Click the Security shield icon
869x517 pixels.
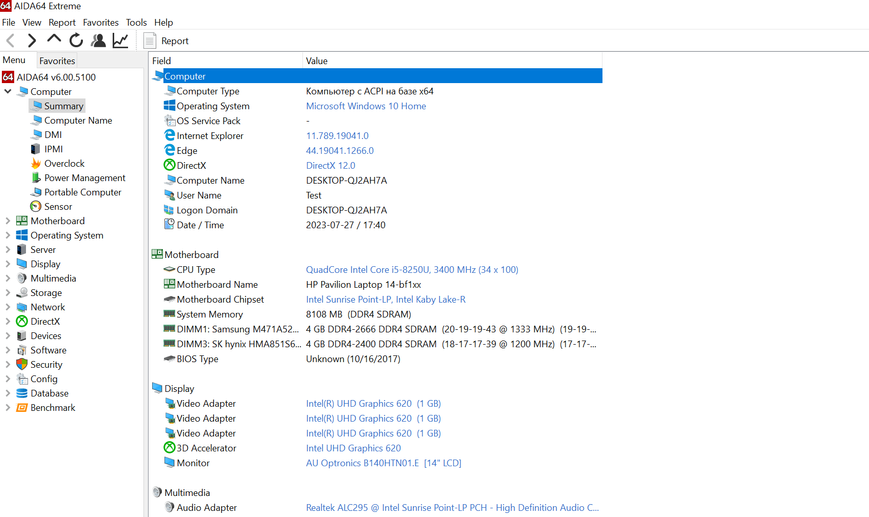(x=22, y=364)
